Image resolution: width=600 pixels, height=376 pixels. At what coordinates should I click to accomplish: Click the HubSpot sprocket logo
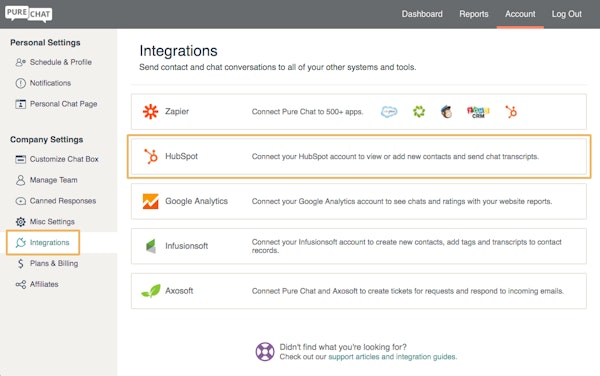[150, 156]
